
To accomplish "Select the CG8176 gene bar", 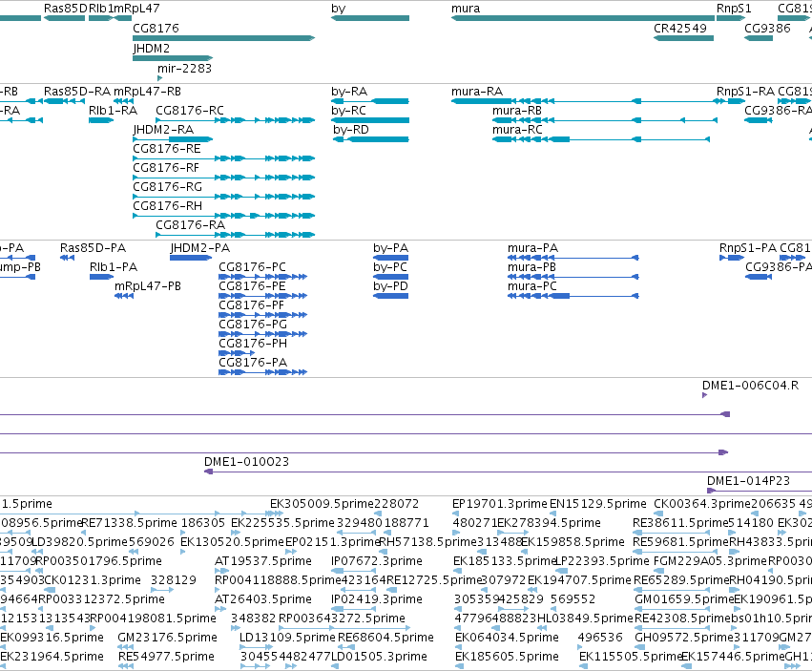I will tap(223, 38).
